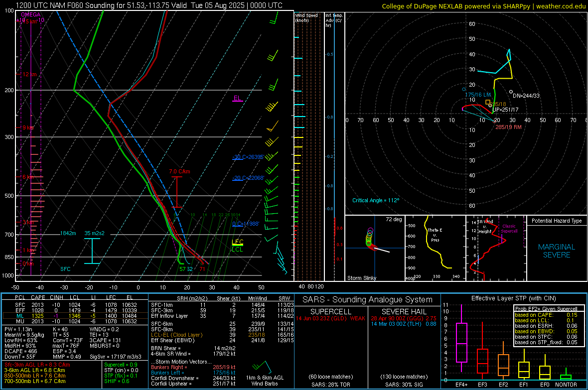Click the Theta-E v. Pres panel label

click(435, 235)
